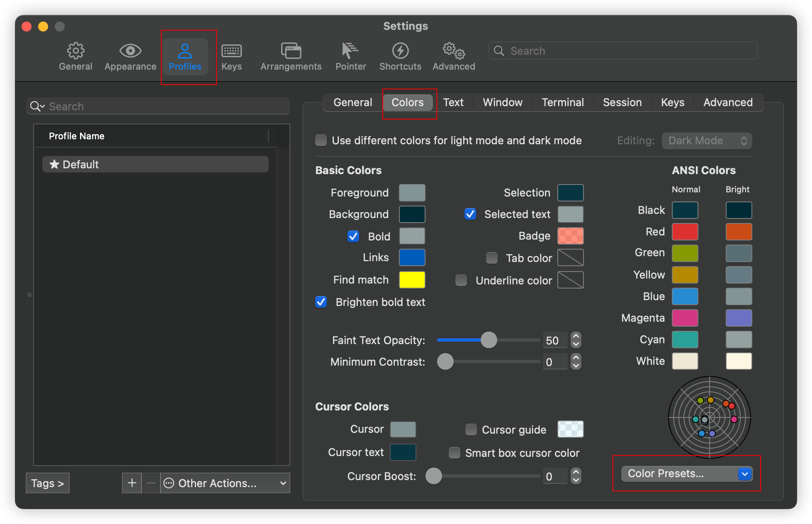Click the magnifier icon in profile search
Viewport: 812px width, 524px height.
click(x=36, y=107)
